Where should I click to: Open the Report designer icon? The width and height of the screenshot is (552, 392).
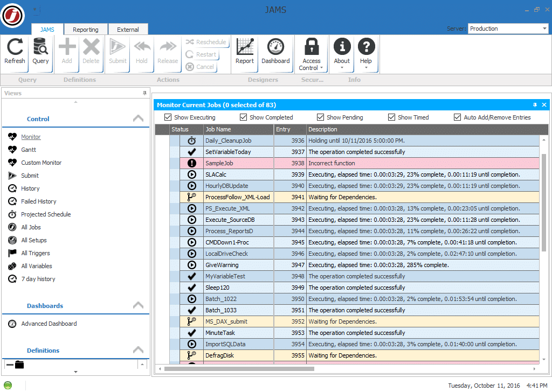tap(245, 51)
